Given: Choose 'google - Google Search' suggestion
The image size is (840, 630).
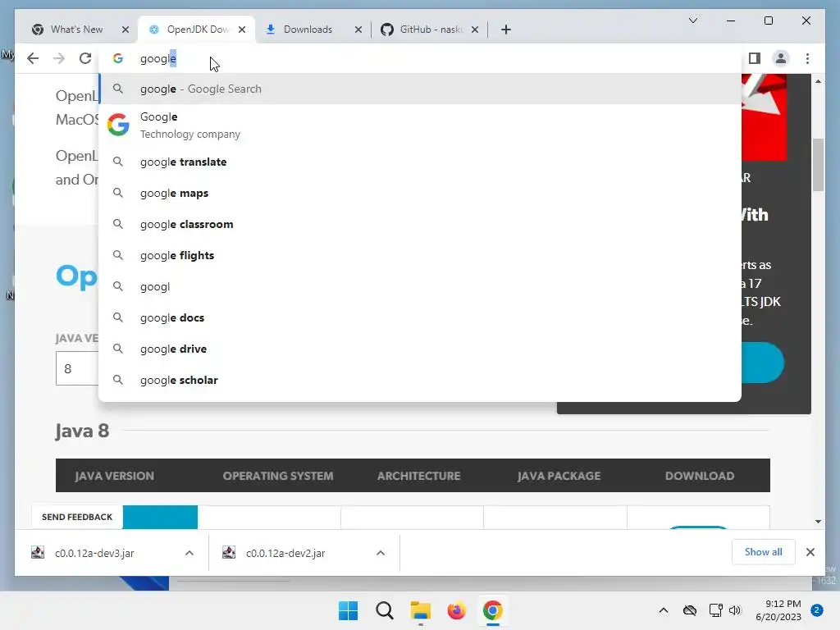Looking at the screenshot, I should [x=420, y=89].
